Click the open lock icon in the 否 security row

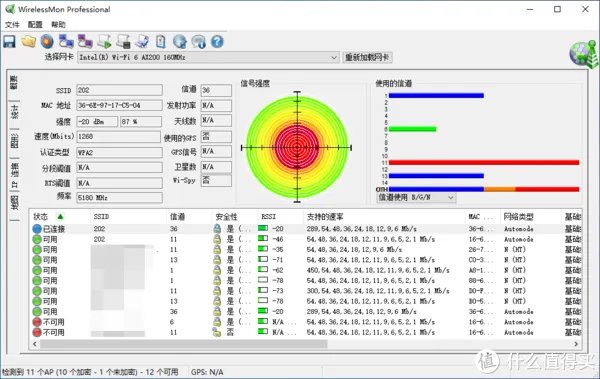(x=217, y=332)
